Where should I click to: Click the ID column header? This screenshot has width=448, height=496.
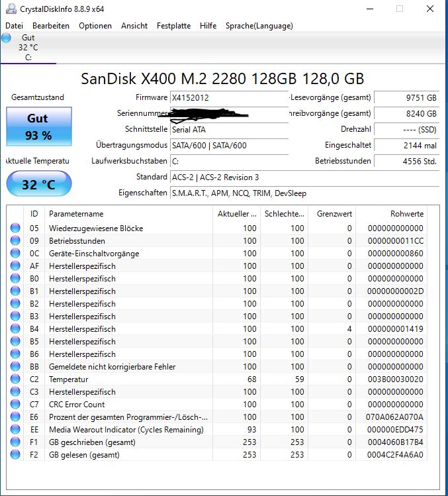pyautogui.click(x=34, y=214)
